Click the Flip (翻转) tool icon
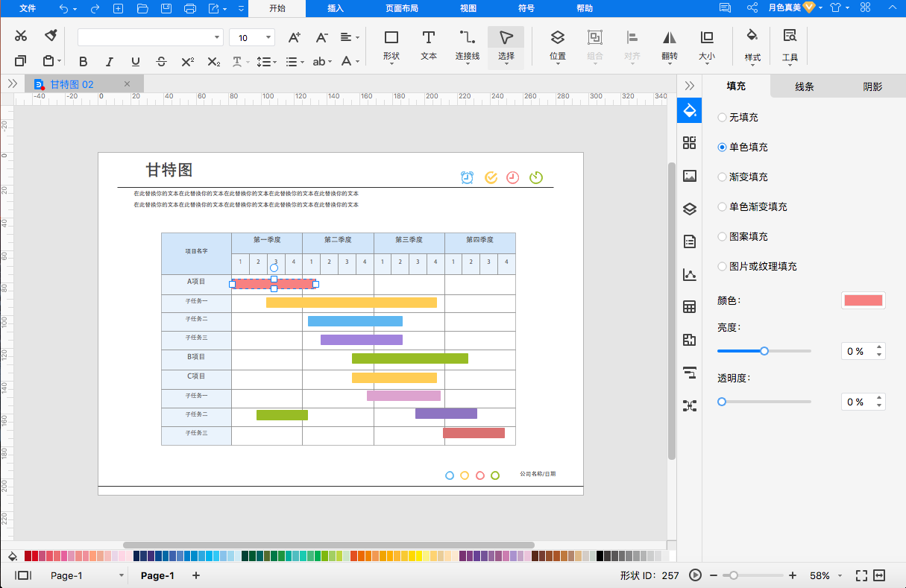Viewport: 906px width, 588px height. click(669, 45)
